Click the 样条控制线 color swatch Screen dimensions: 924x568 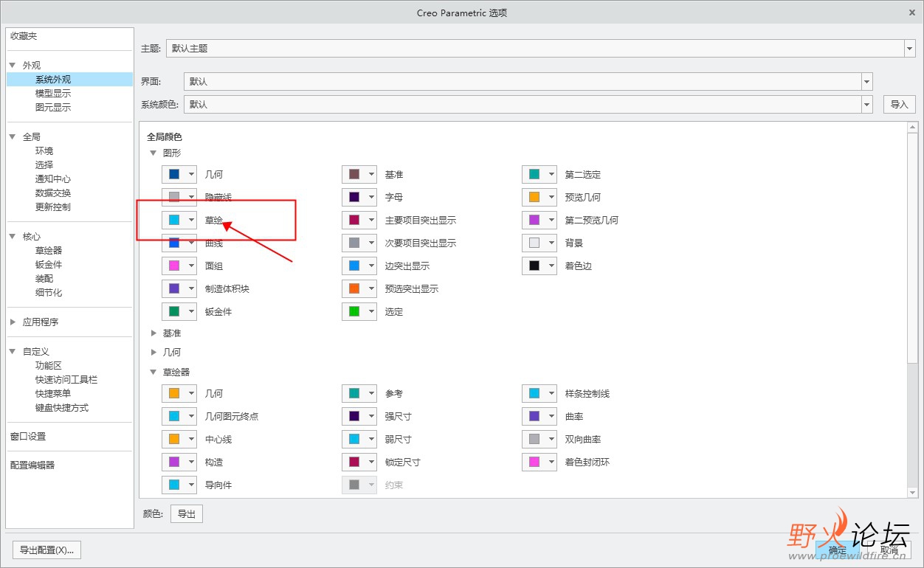pyautogui.click(x=534, y=393)
